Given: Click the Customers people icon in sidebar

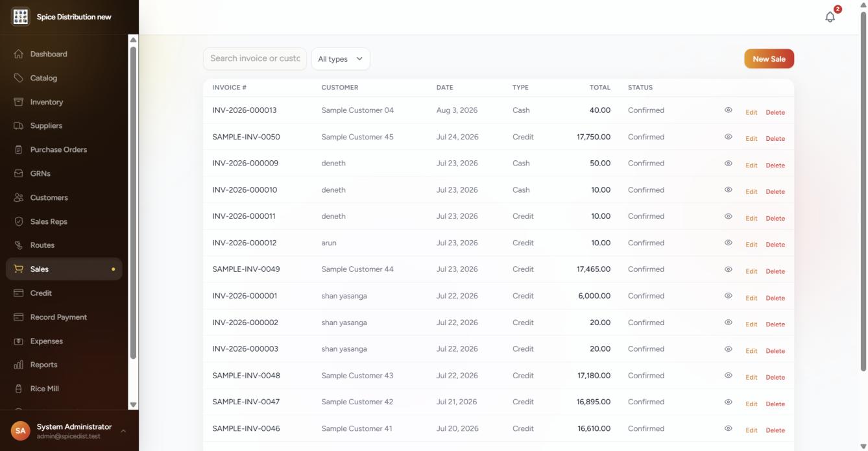Looking at the screenshot, I should [x=18, y=198].
